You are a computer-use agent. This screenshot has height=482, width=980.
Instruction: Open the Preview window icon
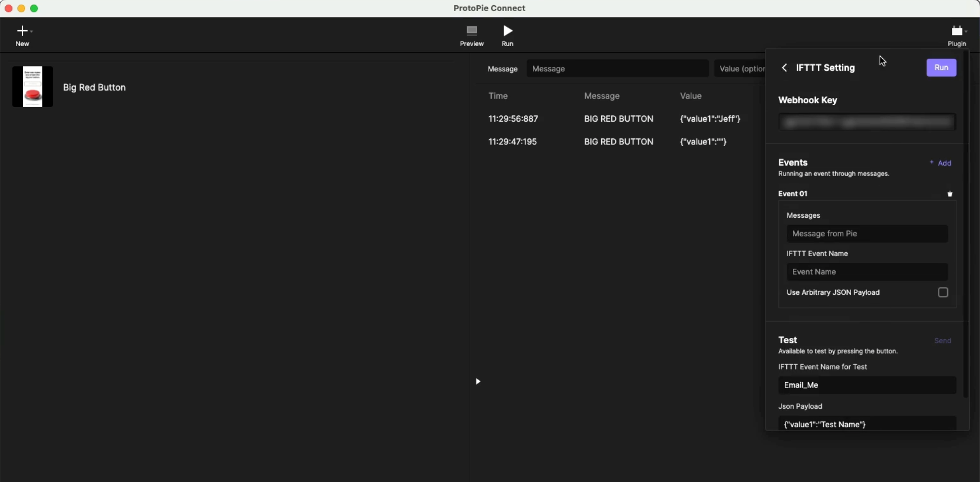pos(472,31)
